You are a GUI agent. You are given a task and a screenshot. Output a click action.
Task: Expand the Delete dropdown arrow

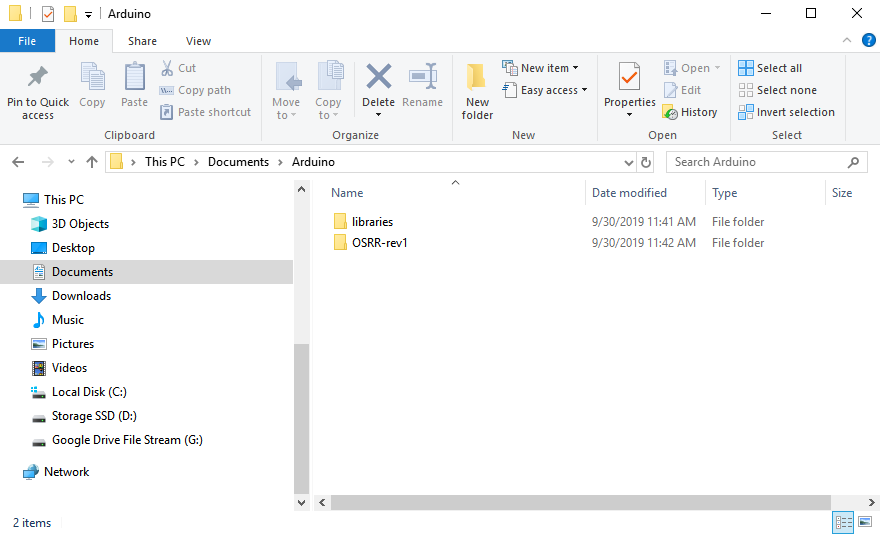tap(379, 115)
